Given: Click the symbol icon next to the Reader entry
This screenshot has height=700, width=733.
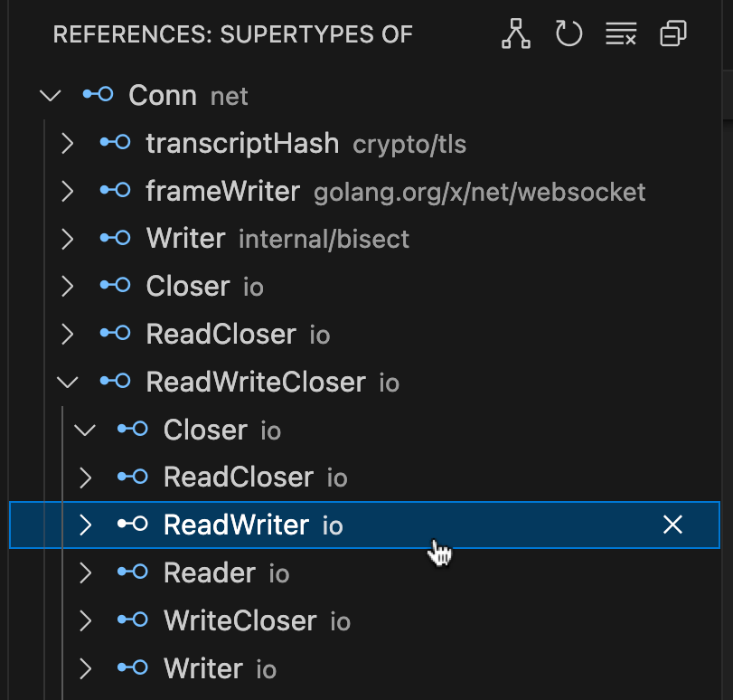Looking at the screenshot, I should (132, 572).
